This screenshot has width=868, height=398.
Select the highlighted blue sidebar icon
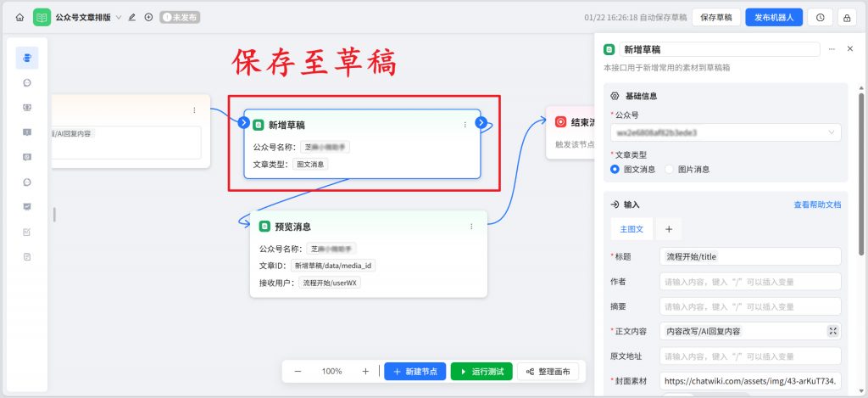tap(27, 58)
